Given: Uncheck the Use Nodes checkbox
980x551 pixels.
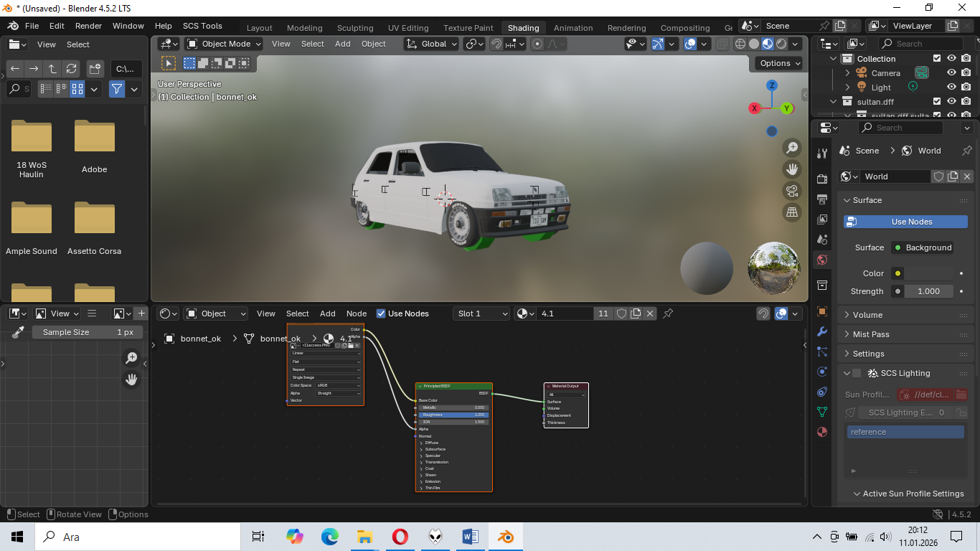Looking at the screenshot, I should (x=381, y=314).
